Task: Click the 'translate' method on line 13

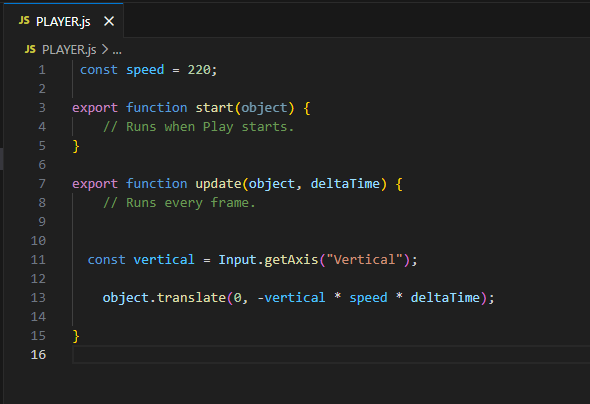Action: pos(191,298)
